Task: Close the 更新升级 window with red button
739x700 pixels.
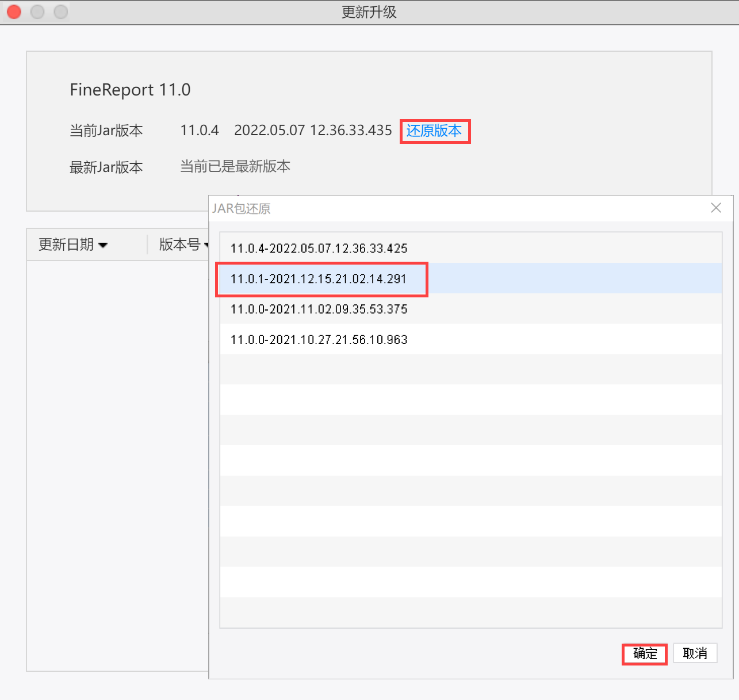Action: (x=14, y=12)
